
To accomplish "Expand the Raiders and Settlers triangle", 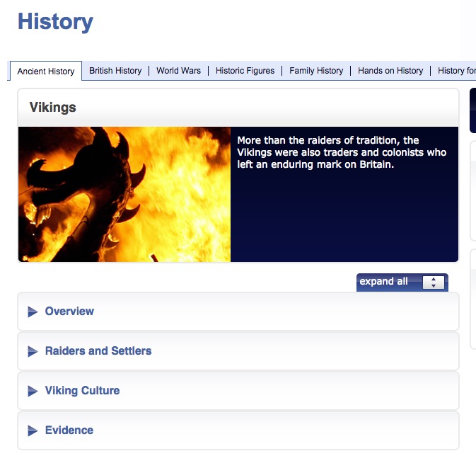I will [33, 351].
